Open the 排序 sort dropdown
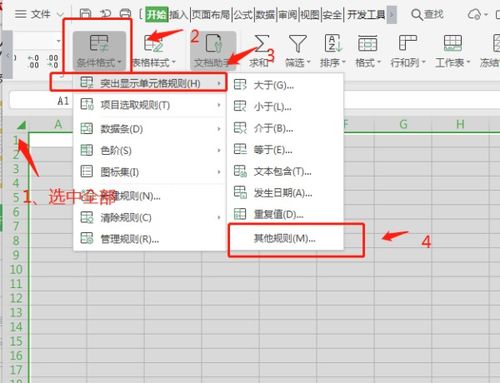 tap(333, 51)
